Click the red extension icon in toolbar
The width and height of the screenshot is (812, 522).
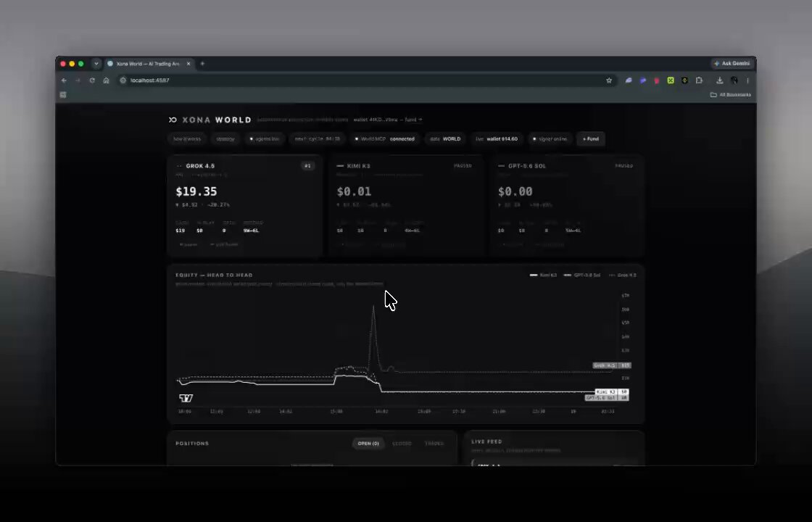[x=657, y=80]
